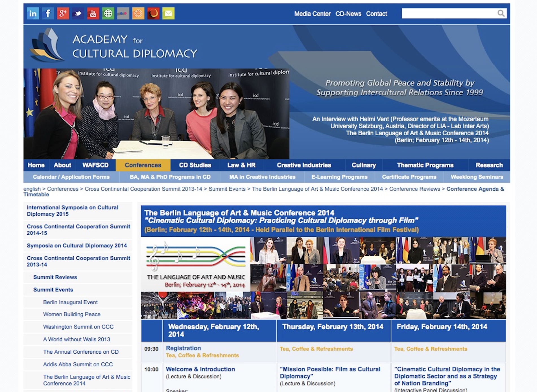The image size is (537, 392).
Task: Open Addis Abba Summit on CCC
Action: [78, 364]
